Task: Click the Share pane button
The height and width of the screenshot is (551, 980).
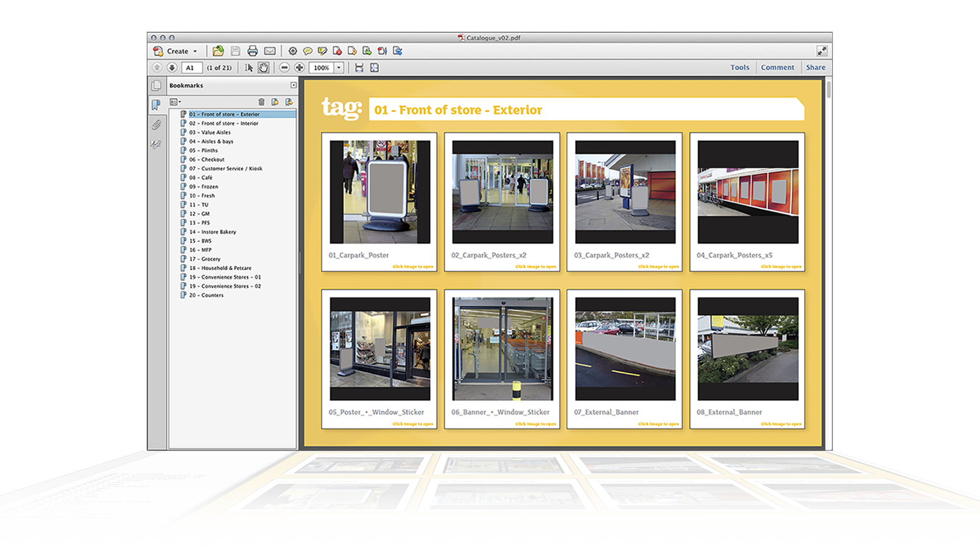Action: pos(816,68)
